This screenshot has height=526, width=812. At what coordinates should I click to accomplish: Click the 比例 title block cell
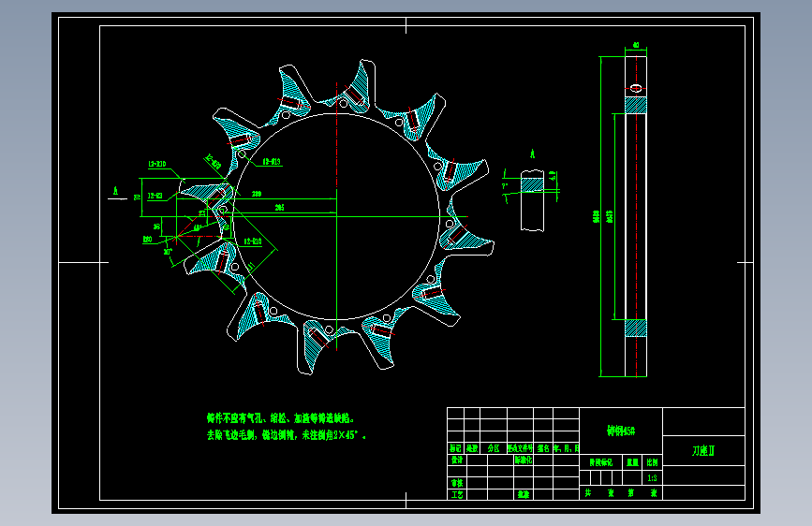pos(652,462)
